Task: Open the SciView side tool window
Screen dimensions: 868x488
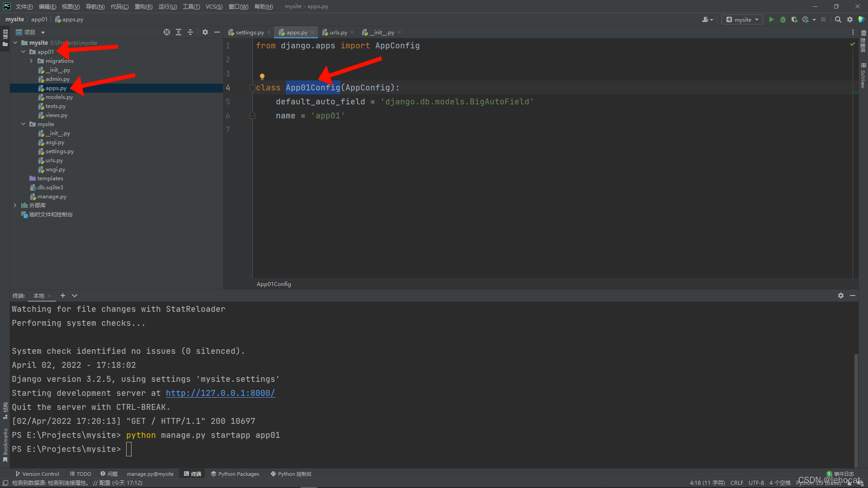Action: pos(863,75)
